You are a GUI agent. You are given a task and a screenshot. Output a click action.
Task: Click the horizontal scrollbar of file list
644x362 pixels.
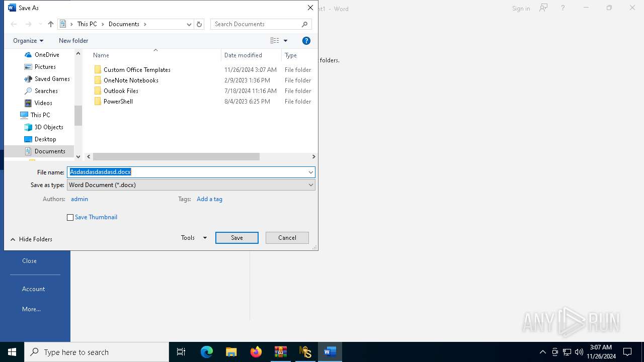click(176, 157)
